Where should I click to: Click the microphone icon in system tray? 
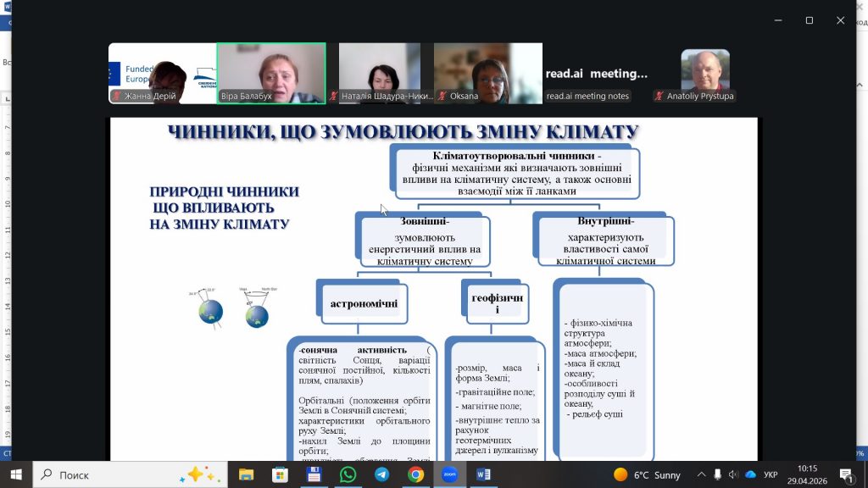tap(718, 474)
